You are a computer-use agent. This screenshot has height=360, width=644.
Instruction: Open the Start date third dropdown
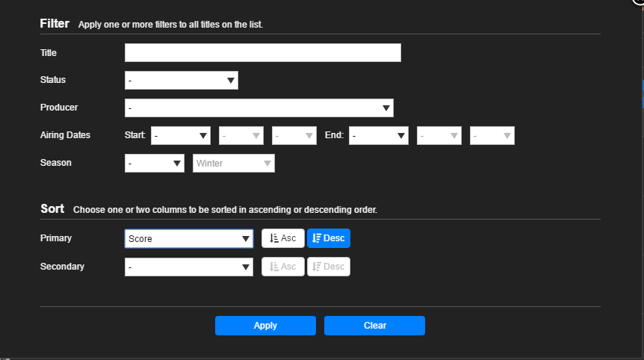click(294, 136)
